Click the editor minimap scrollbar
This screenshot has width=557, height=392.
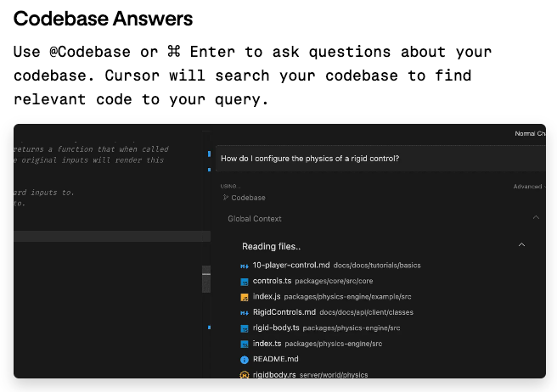[205, 280]
